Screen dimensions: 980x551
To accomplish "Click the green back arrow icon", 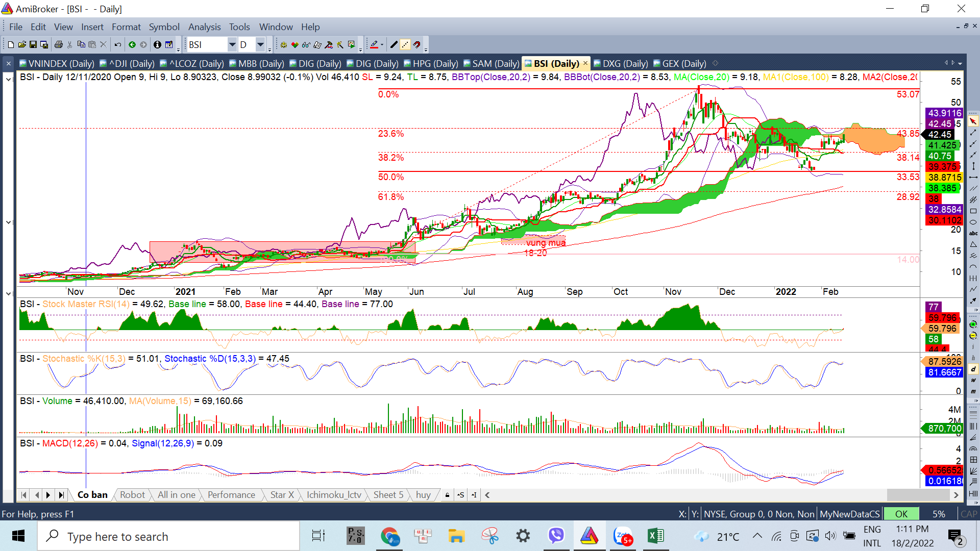I will coord(132,45).
